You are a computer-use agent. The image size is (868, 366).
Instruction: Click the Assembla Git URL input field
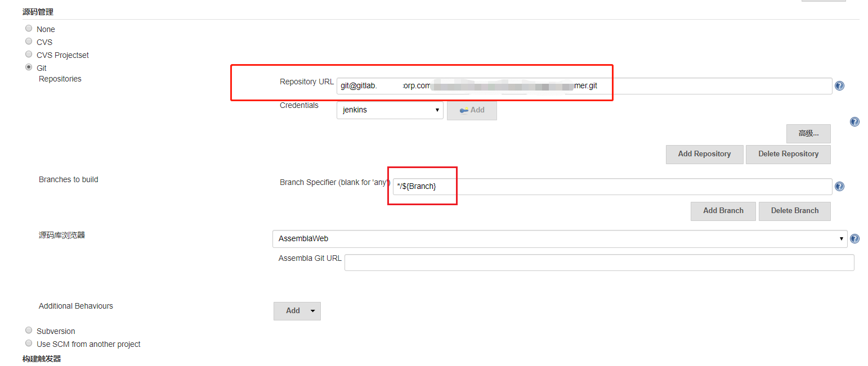click(x=599, y=263)
